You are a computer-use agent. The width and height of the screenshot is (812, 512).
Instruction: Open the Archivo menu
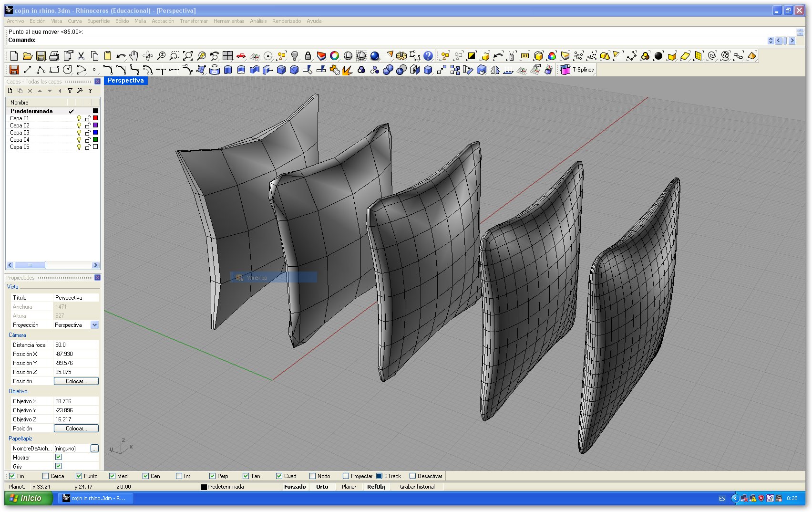pos(15,21)
